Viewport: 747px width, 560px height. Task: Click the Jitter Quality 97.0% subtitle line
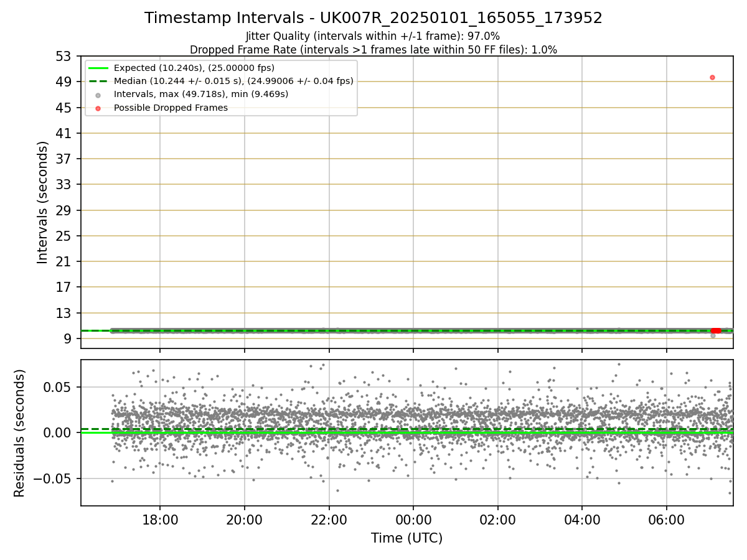pos(373,36)
